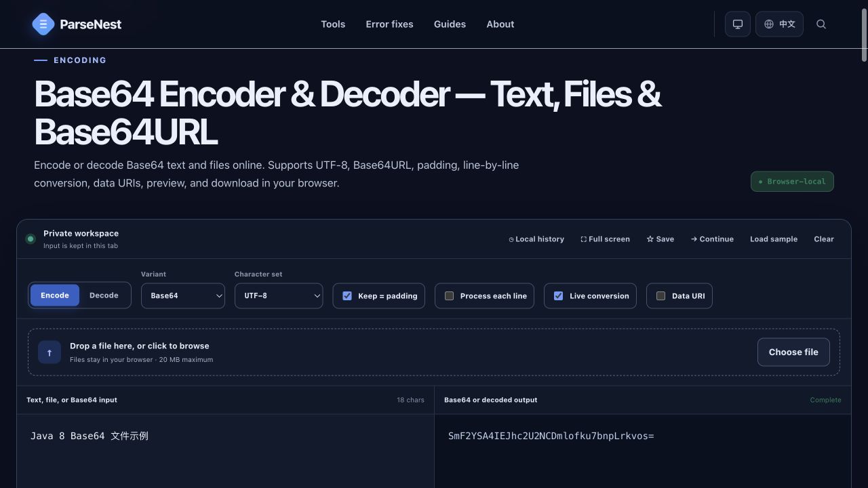Click the ParseNest logo icon
This screenshot has height=488, width=868.
click(43, 24)
